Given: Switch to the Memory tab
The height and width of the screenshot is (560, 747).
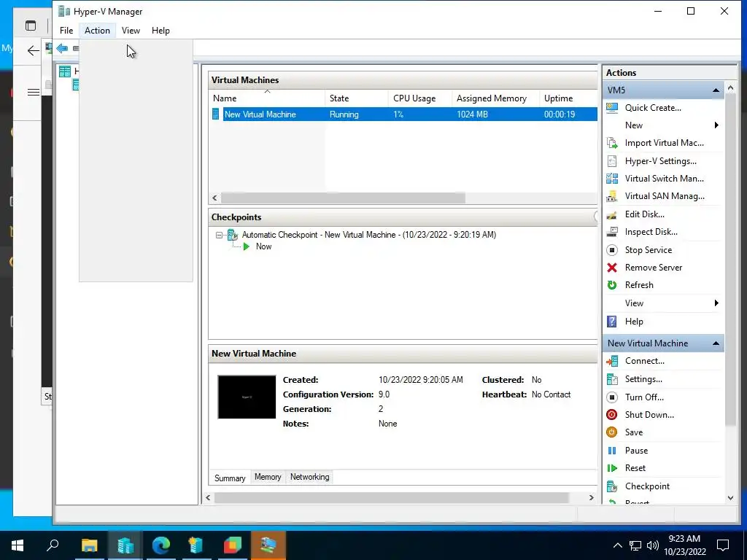Looking at the screenshot, I should click(x=268, y=477).
